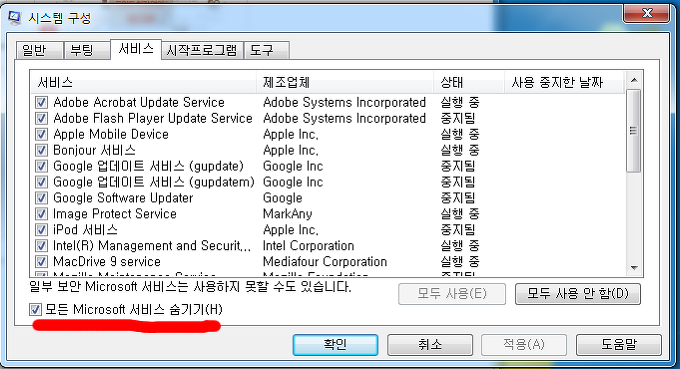Select MacDrive 9 service row text
Screen dimensions: 680x369
pos(107,262)
